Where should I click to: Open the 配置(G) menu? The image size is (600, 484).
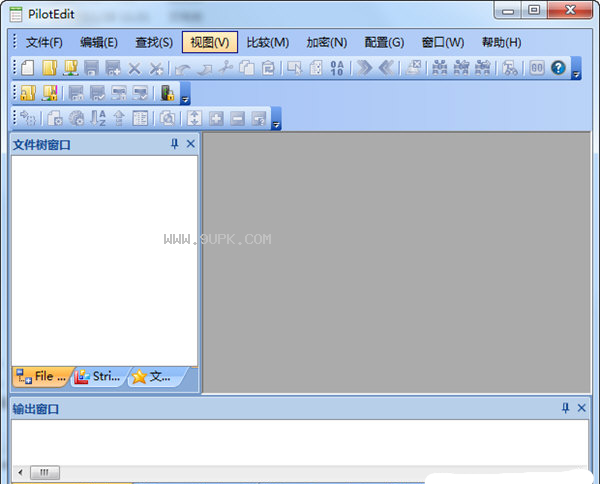384,42
